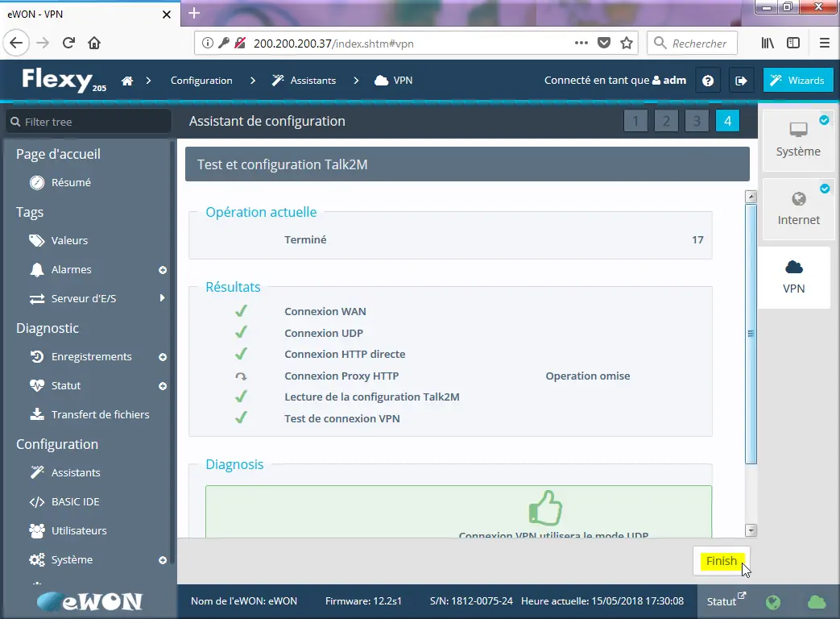Select wizard step 3
The width and height of the screenshot is (840, 619).
(x=697, y=121)
